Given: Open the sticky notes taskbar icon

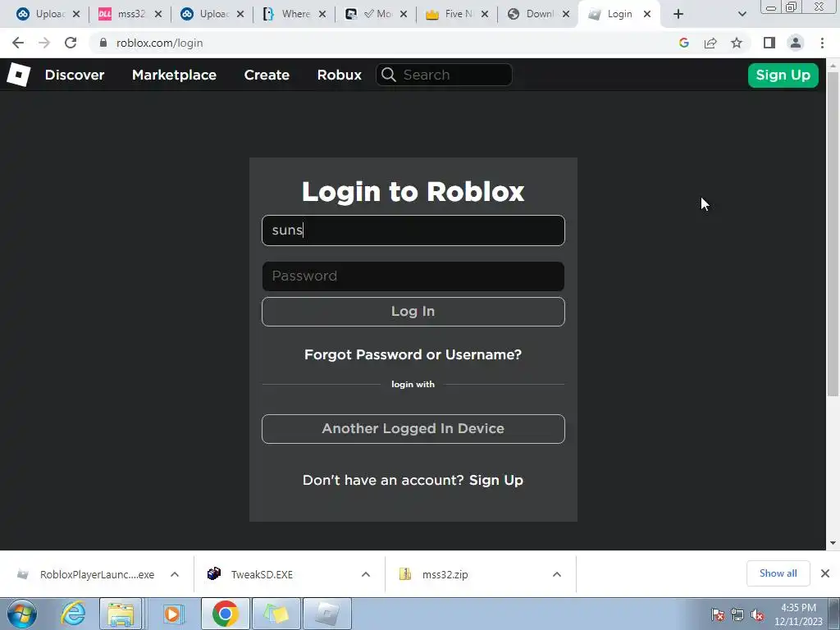Looking at the screenshot, I should tap(276, 614).
